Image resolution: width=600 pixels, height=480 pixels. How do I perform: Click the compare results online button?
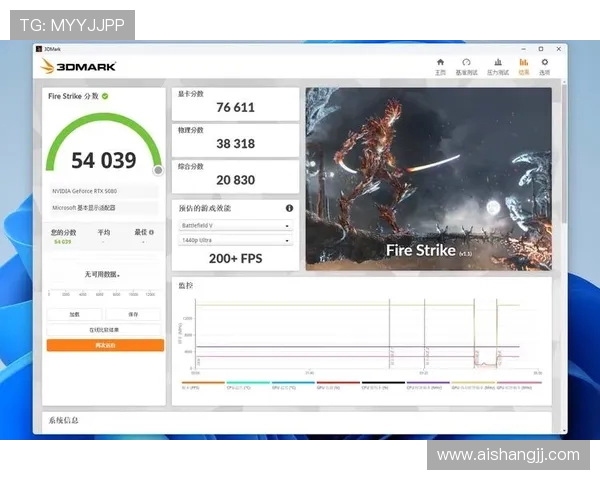pyautogui.click(x=105, y=329)
